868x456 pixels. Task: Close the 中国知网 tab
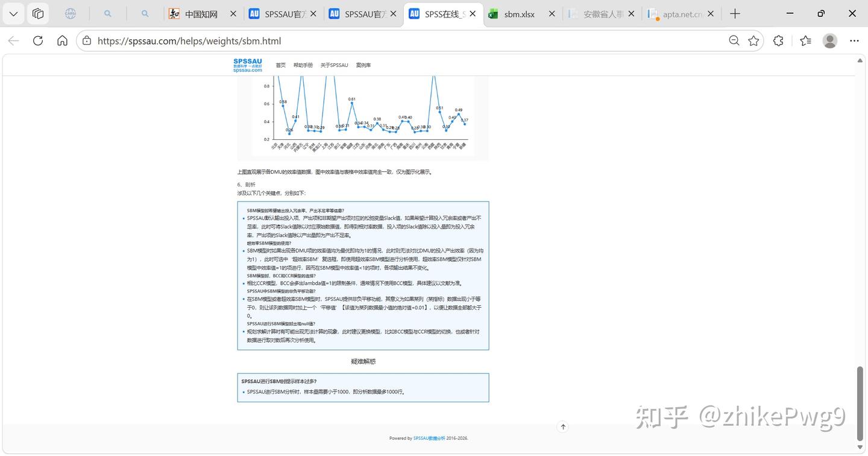click(x=233, y=14)
